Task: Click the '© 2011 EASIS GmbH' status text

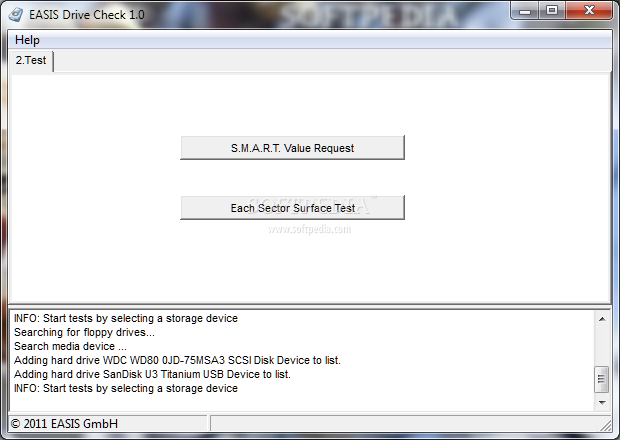Action: 64,424
